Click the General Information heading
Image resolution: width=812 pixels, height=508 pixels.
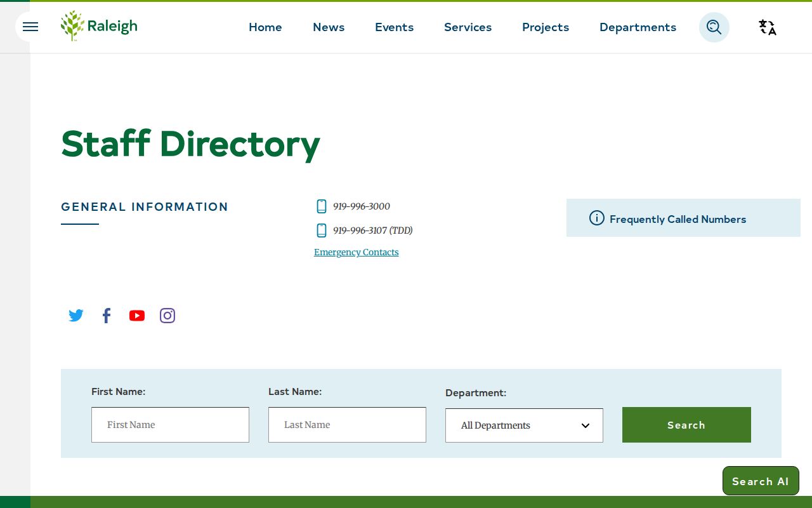coord(145,207)
